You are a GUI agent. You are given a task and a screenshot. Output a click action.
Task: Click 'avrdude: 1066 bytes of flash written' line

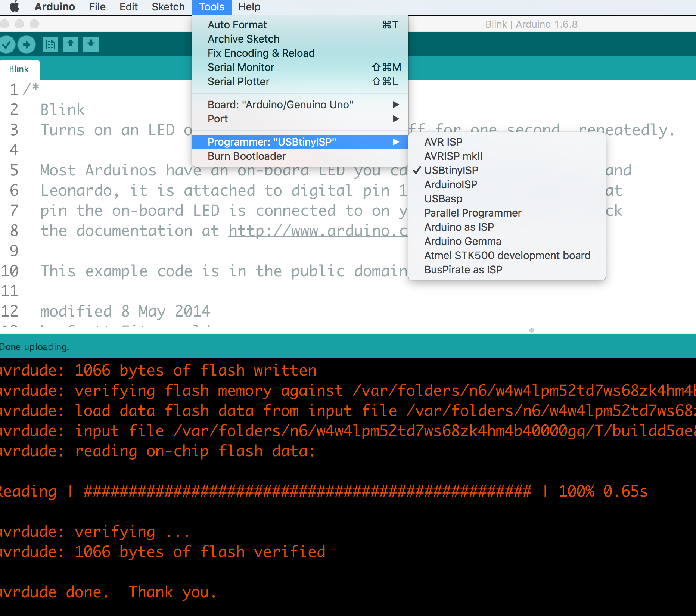pyautogui.click(x=158, y=370)
